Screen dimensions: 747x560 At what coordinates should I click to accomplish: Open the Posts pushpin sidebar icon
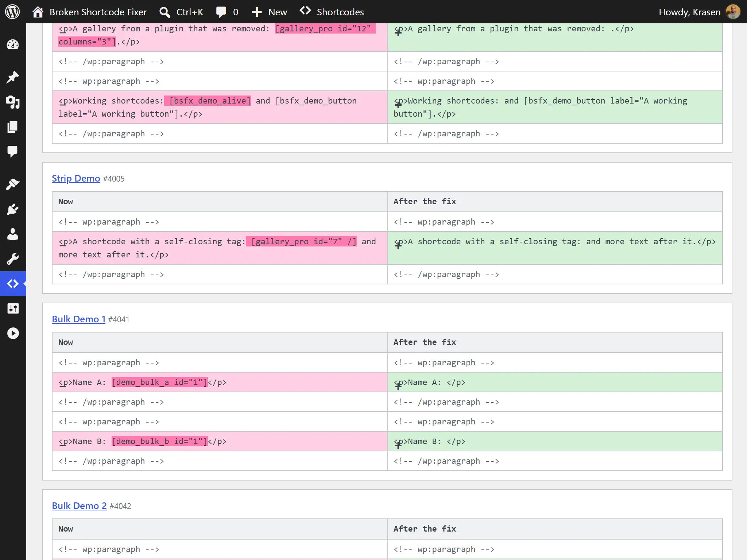(13, 77)
